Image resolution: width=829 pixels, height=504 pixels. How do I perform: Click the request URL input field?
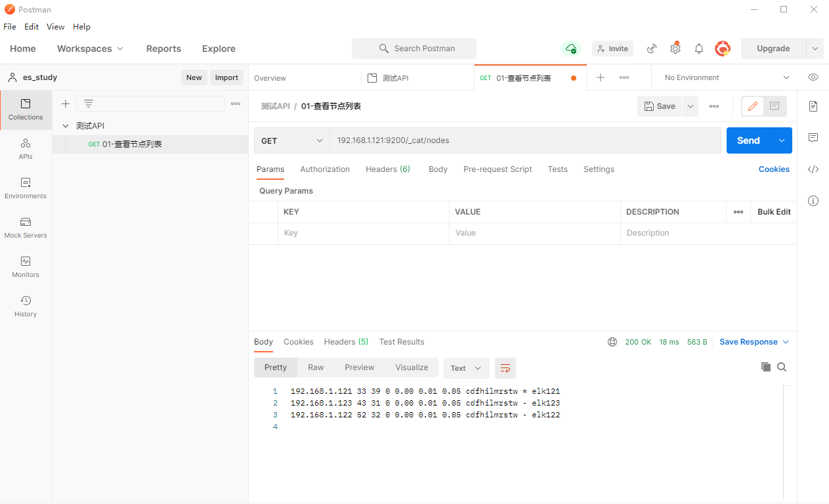click(525, 140)
